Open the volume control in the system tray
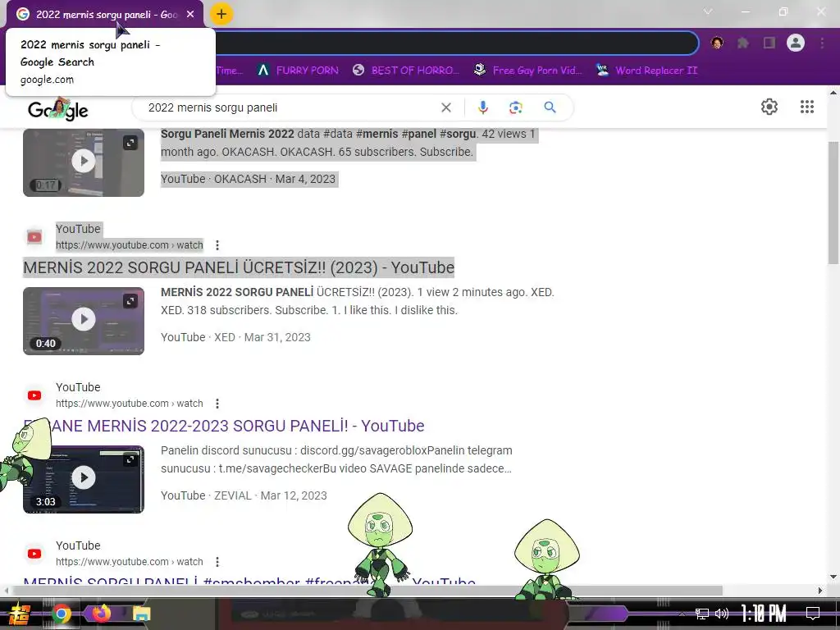The height and width of the screenshot is (630, 840). (722, 614)
